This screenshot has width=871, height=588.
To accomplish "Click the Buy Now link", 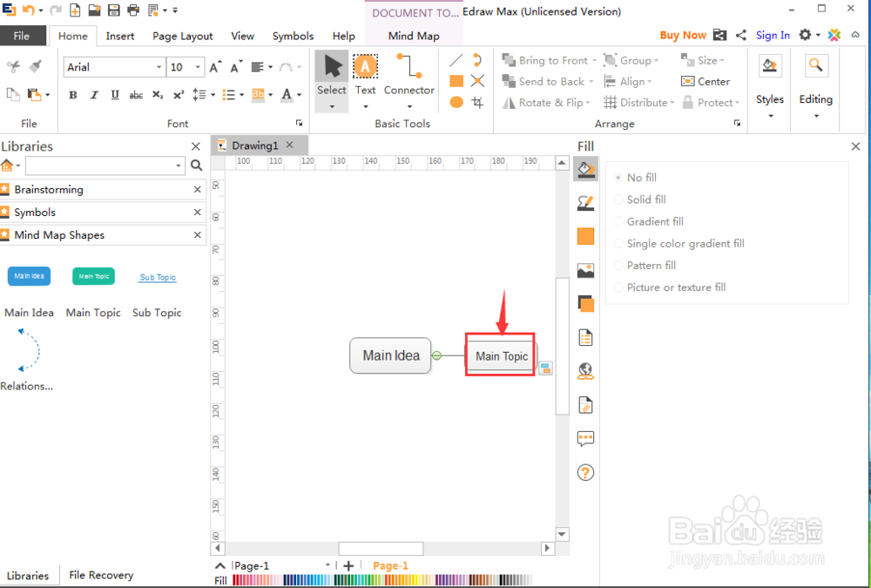I will point(683,35).
